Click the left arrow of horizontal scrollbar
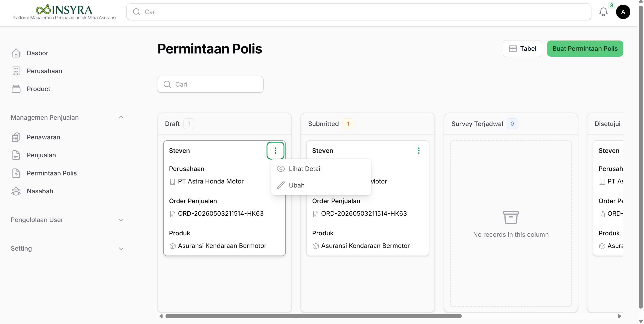 click(x=161, y=316)
